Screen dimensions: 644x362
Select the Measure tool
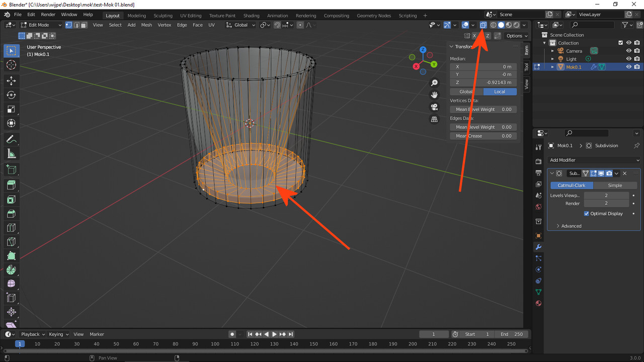[x=12, y=154]
